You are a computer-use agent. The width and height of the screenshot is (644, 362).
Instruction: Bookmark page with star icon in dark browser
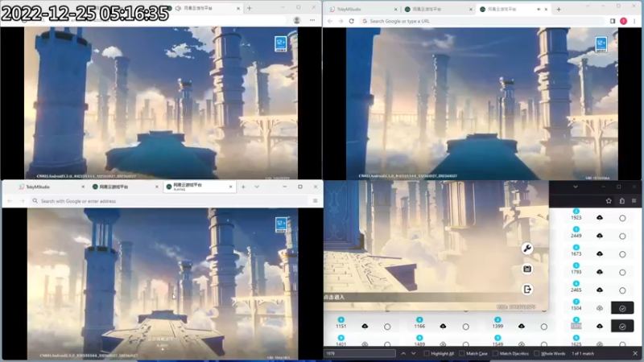tap(609, 200)
